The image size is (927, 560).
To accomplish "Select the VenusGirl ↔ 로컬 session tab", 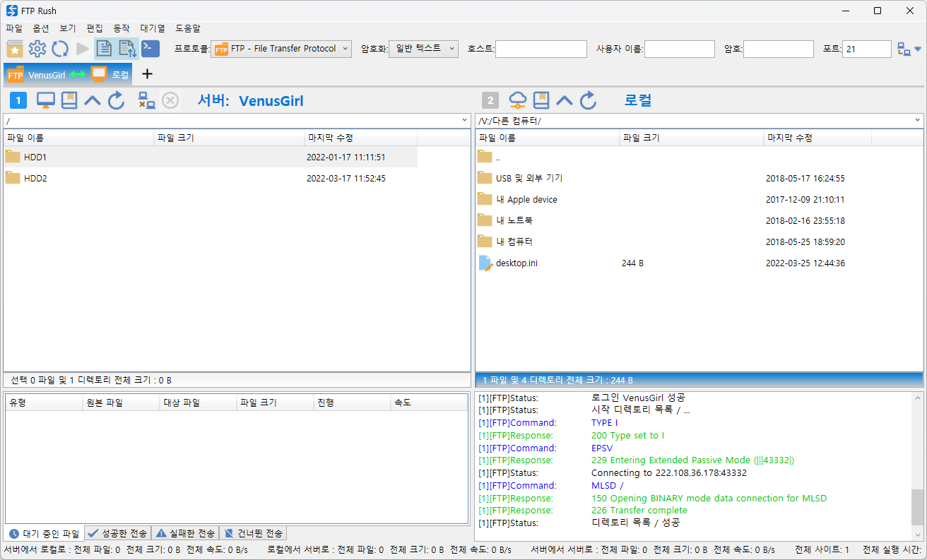I will 69,74.
